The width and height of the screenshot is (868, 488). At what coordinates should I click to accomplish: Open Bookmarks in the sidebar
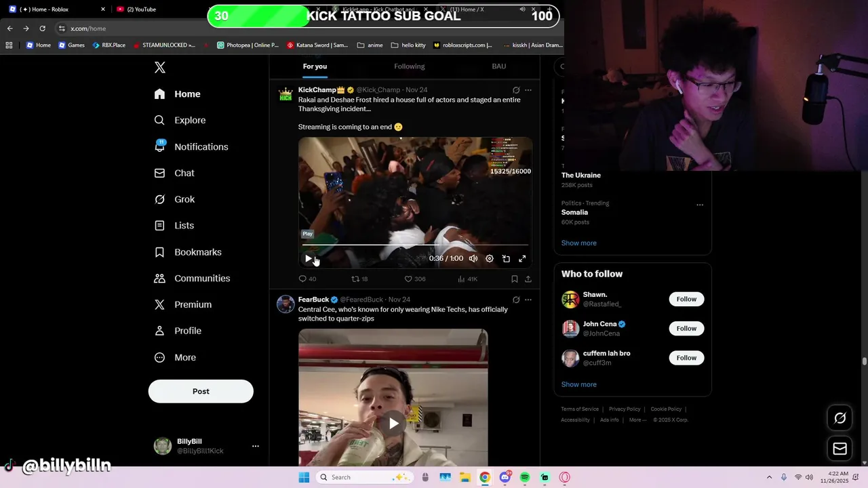click(x=189, y=252)
